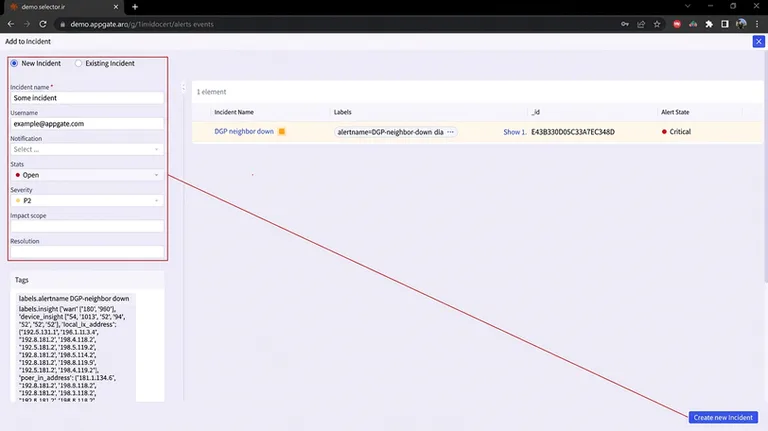Click the labels.insight tag block
Image resolution: width=768 pixels, height=431 pixels.
coord(75,354)
